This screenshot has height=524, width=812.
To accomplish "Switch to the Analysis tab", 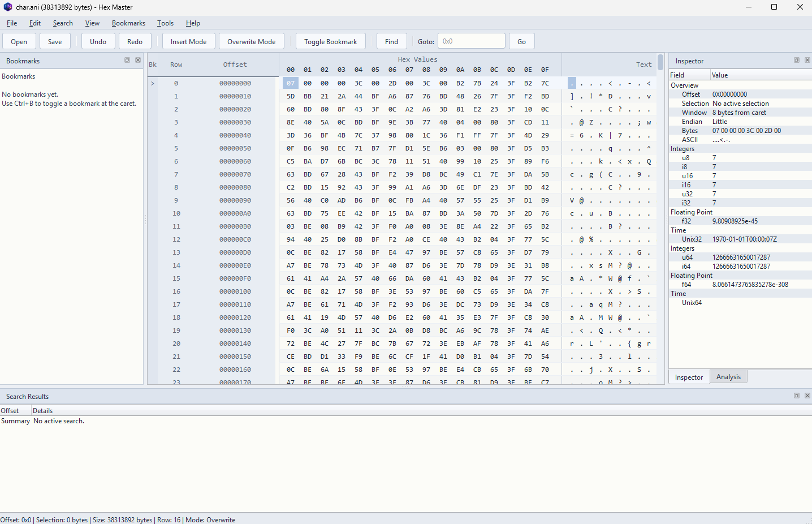I will (x=728, y=376).
